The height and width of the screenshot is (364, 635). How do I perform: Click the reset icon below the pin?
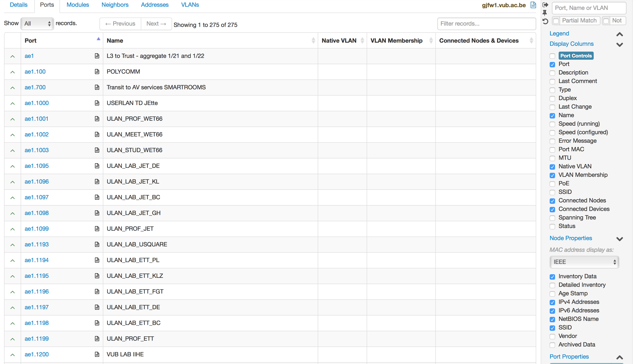[x=545, y=22]
